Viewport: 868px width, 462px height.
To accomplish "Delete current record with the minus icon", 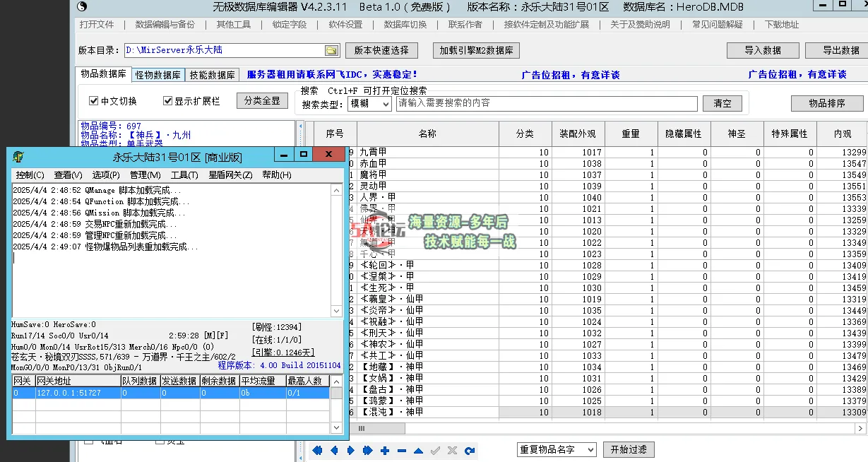I will 402,450.
